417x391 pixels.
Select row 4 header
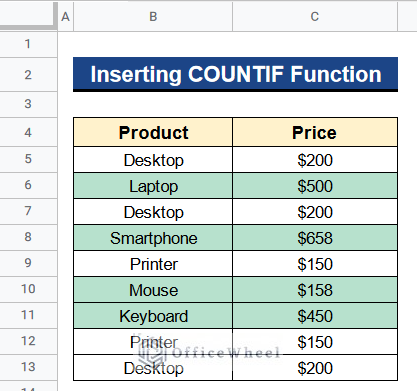click(28, 132)
